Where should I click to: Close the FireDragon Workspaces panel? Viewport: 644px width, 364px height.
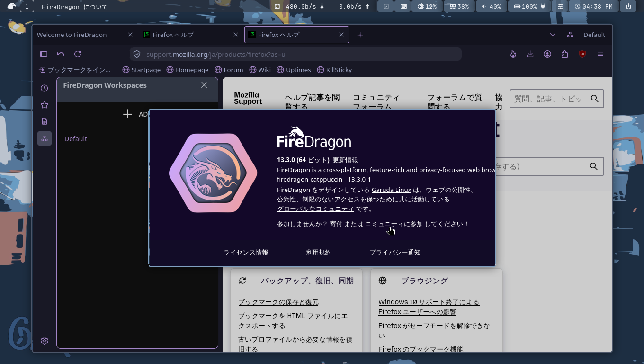point(204,85)
